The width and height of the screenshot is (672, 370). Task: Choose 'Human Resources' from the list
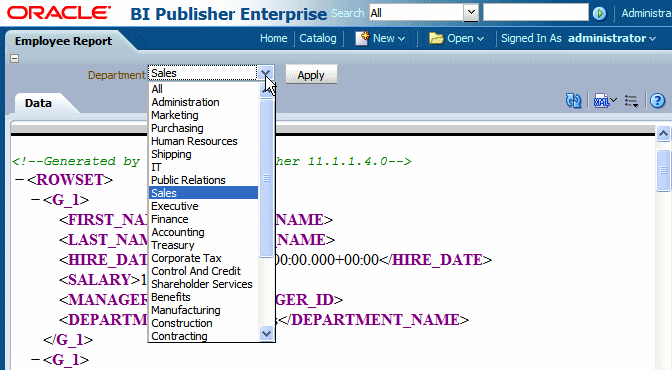tap(204, 141)
